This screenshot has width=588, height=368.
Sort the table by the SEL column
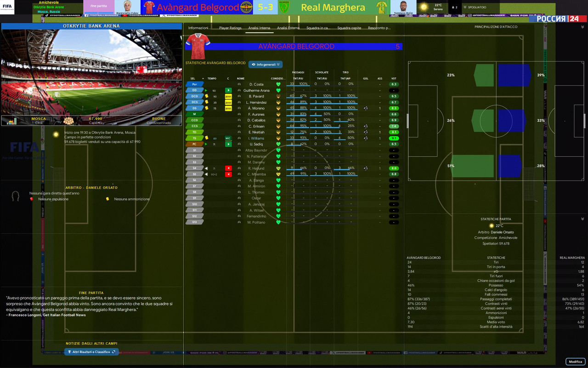pos(192,79)
